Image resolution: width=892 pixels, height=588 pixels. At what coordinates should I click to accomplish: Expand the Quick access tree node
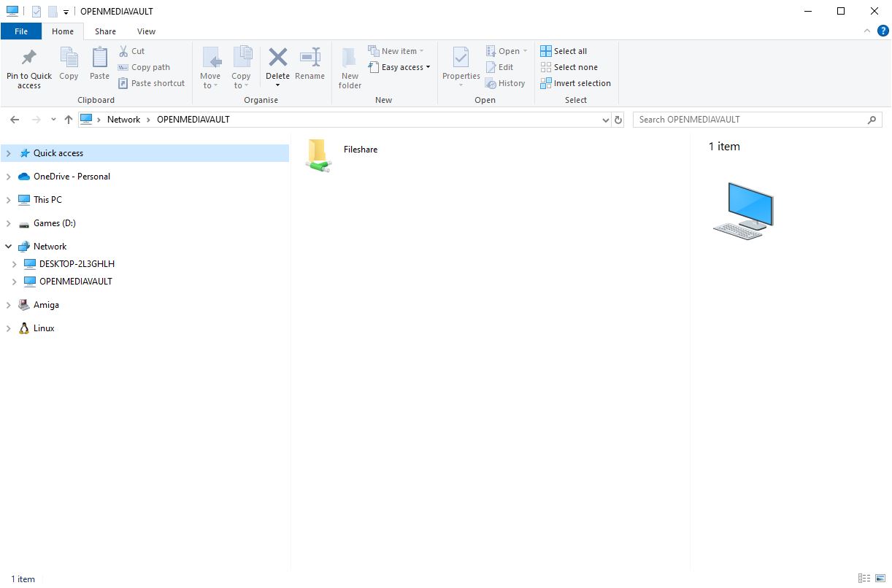coord(9,153)
